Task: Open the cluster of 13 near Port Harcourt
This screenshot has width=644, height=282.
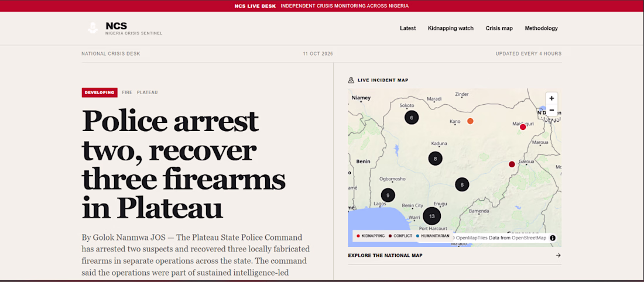Action: (431, 216)
